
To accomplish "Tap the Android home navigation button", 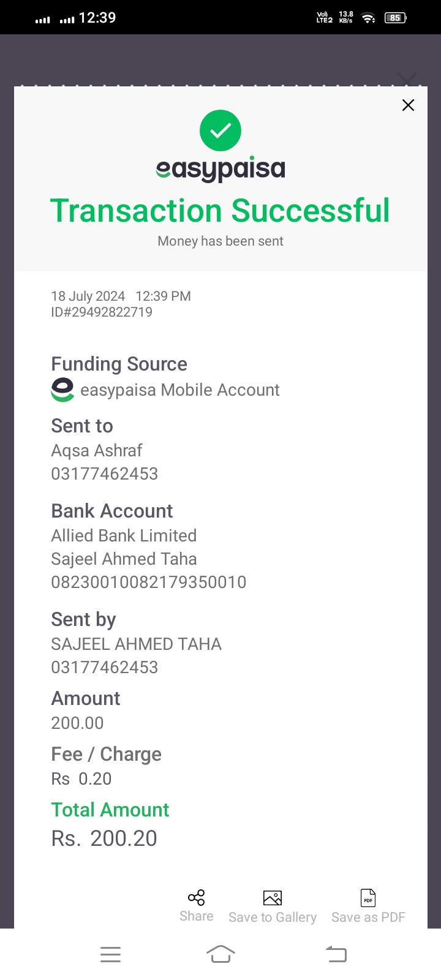I will tap(221, 954).
